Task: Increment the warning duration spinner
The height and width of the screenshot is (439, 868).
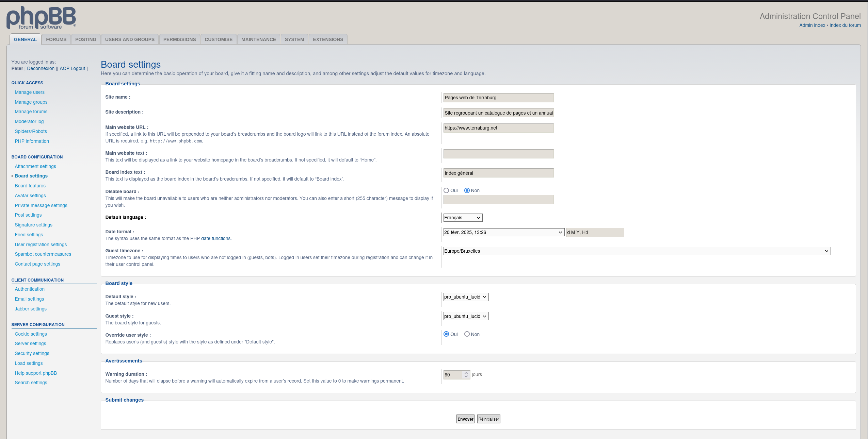Action: click(x=466, y=373)
